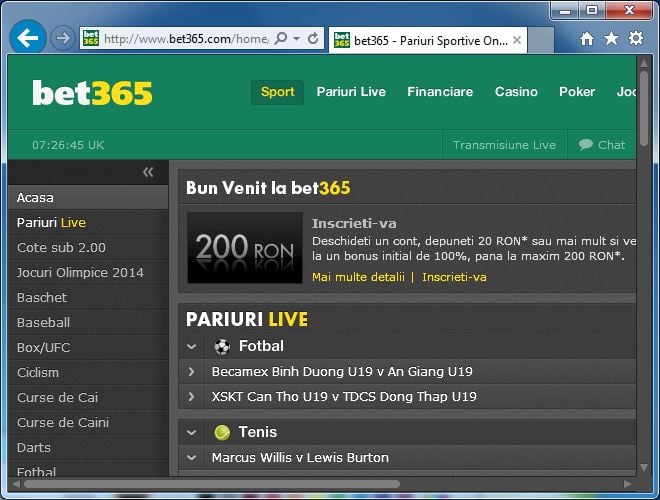The height and width of the screenshot is (500, 660).
Task: Go back with the browser back arrow
Action: coord(27,38)
